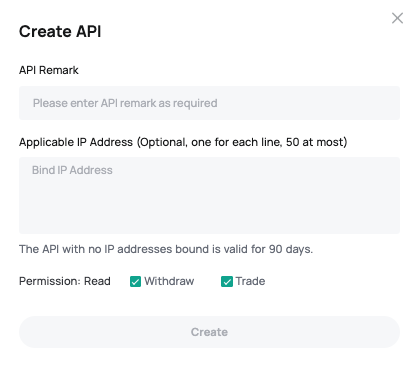Toggle the Trade permission checkbox
Viewport: 416px width, 365px height.
(x=227, y=282)
